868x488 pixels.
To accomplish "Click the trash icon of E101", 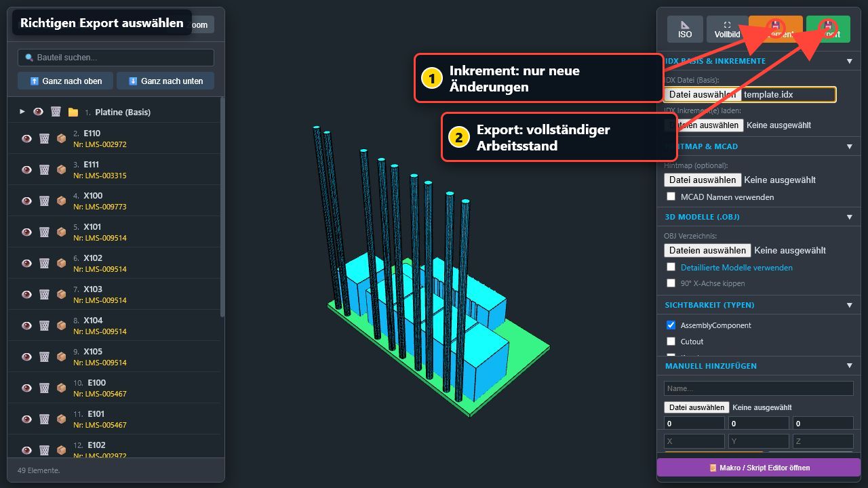I will click(x=44, y=419).
